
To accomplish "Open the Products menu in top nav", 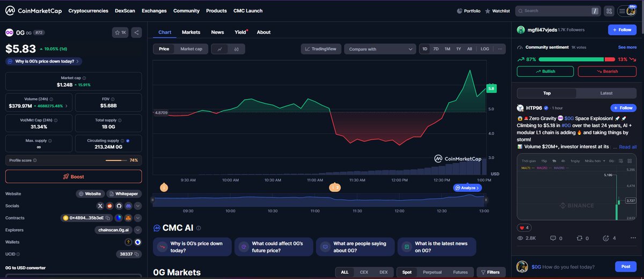I will click(x=216, y=11).
